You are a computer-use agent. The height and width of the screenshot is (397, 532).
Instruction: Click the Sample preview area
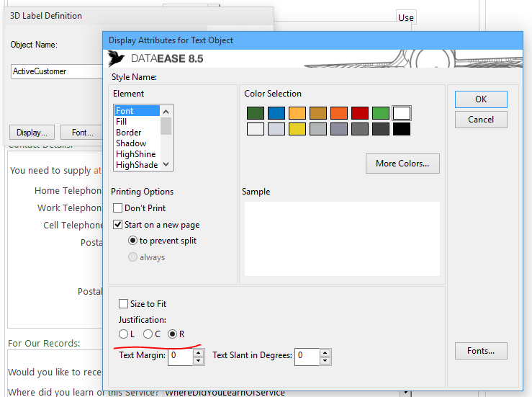(342, 238)
